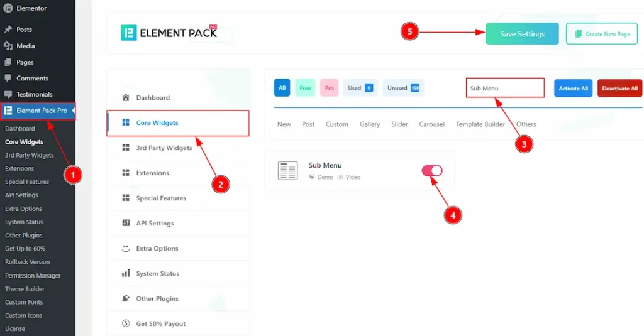
Task: Open 3rd Party Widgets in WordPress submenu
Action: pyautogui.click(x=30, y=155)
